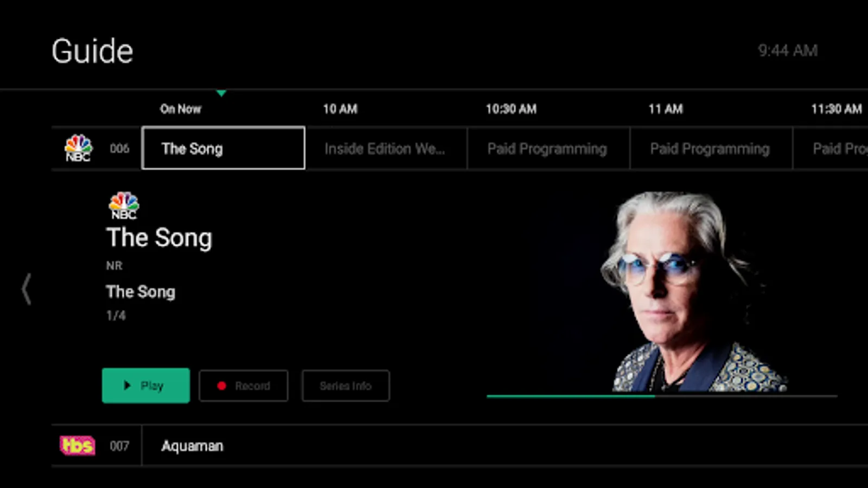Image resolution: width=868 pixels, height=488 pixels.
Task: Click the 10 AM time header
Action: pyautogui.click(x=340, y=109)
